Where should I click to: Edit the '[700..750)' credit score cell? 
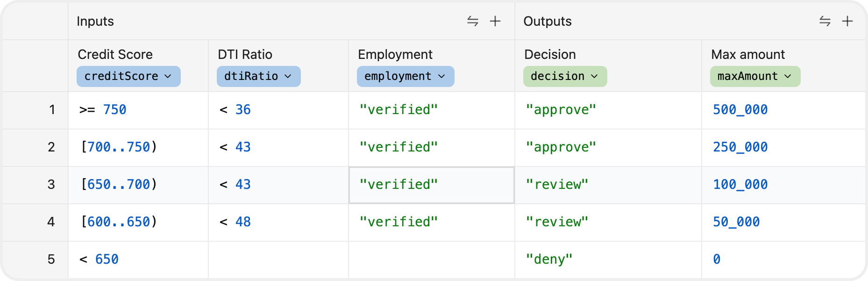(138, 147)
